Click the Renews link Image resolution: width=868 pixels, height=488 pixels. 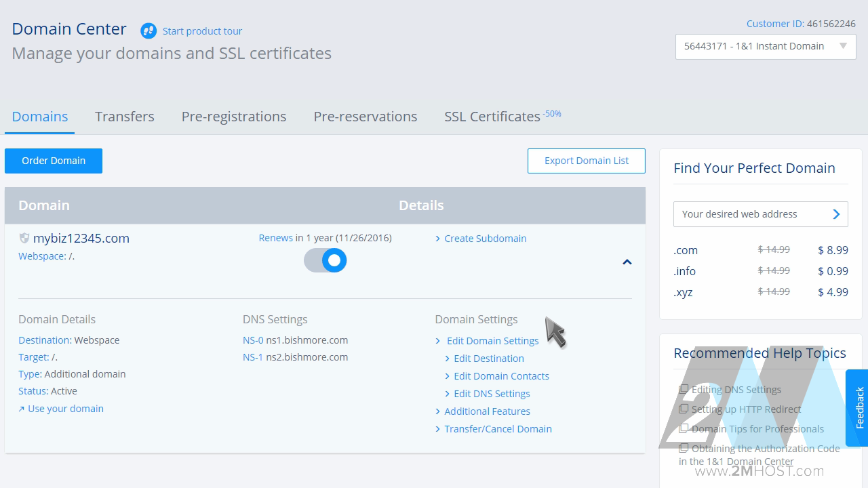click(x=276, y=238)
